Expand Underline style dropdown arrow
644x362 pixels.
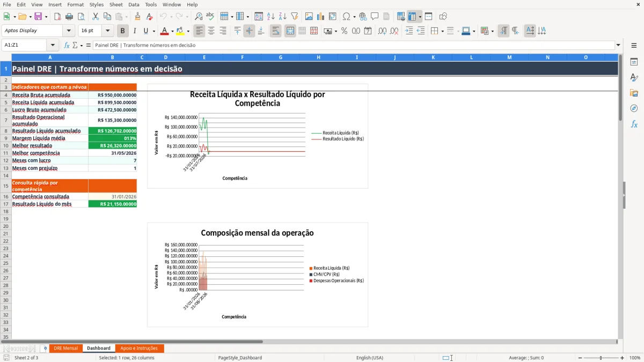coord(153,31)
